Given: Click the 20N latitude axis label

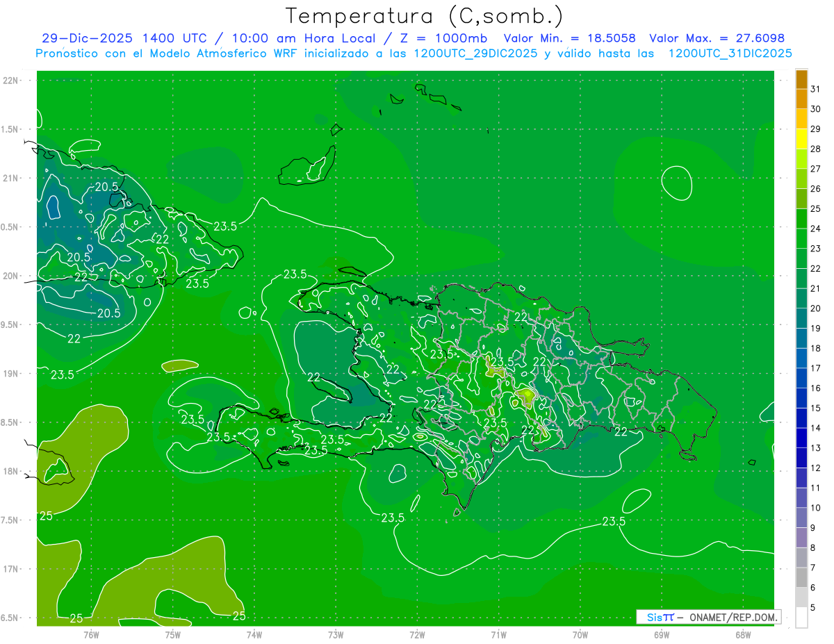Looking at the screenshot, I should point(11,276).
